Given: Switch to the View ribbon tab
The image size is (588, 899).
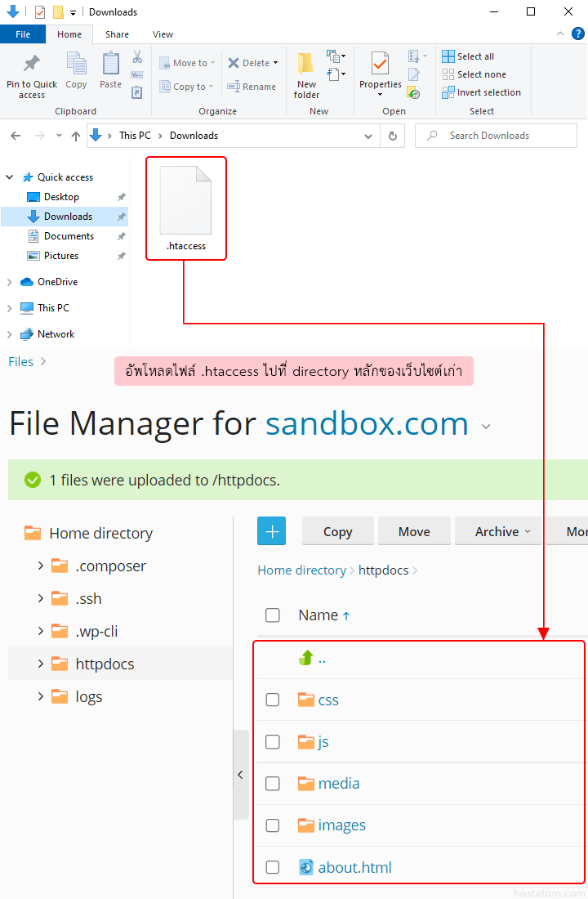Looking at the screenshot, I should point(163,34).
